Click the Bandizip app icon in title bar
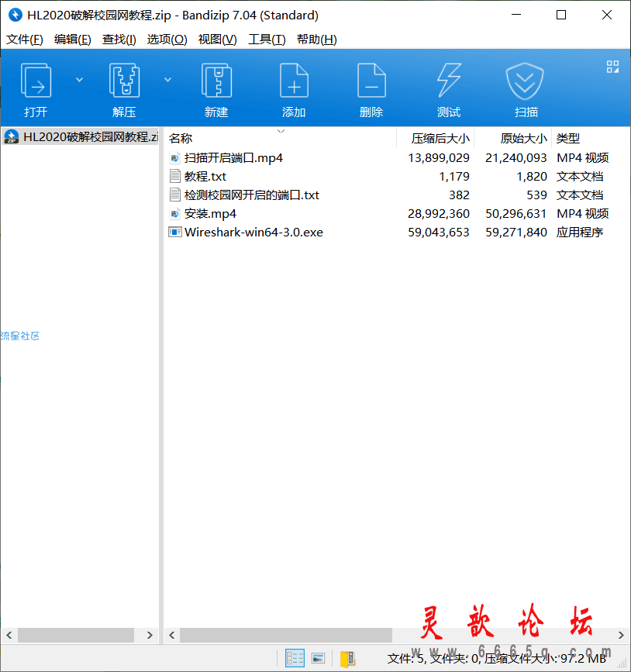The width and height of the screenshot is (631, 672). [16, 15]
